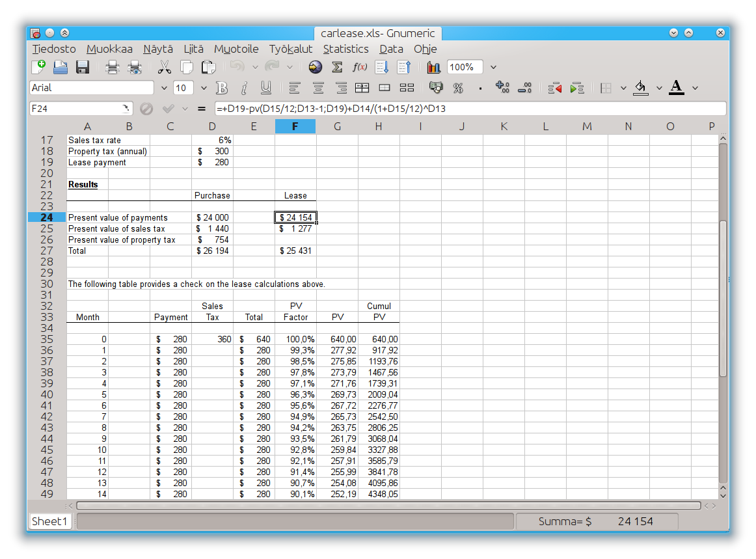Open a file using the folder icon
Image resolution: width=756 pixels, height=559 pixels.
61,67
